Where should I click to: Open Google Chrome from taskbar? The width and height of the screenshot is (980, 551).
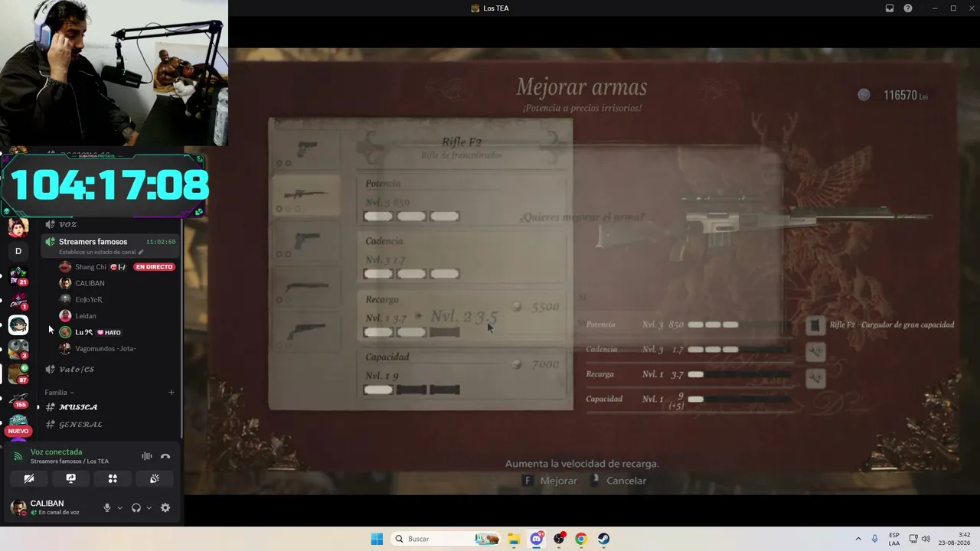pos(581,539)
